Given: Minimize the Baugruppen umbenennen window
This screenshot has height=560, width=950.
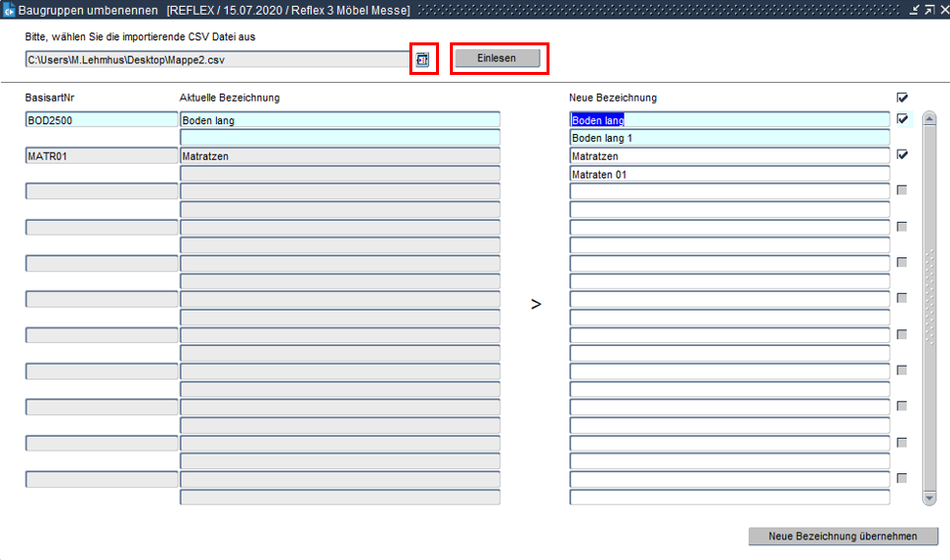Looking at the screenshot, I should coord(913,9).
